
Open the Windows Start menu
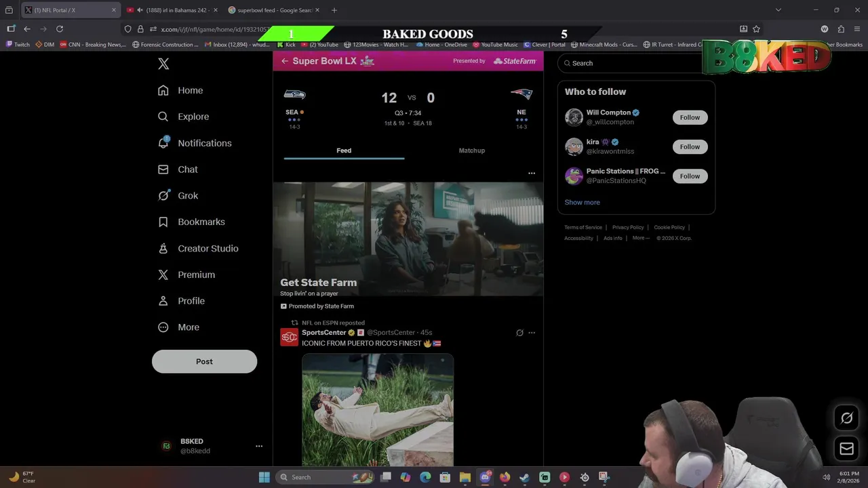[264, 477]
